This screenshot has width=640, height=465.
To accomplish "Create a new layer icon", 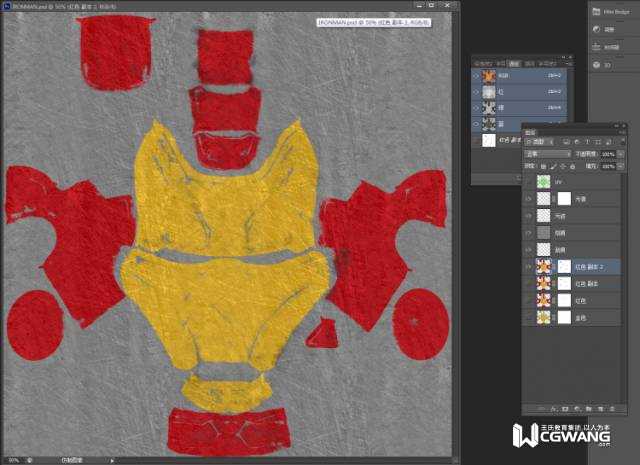I will [x=600, y=408].
